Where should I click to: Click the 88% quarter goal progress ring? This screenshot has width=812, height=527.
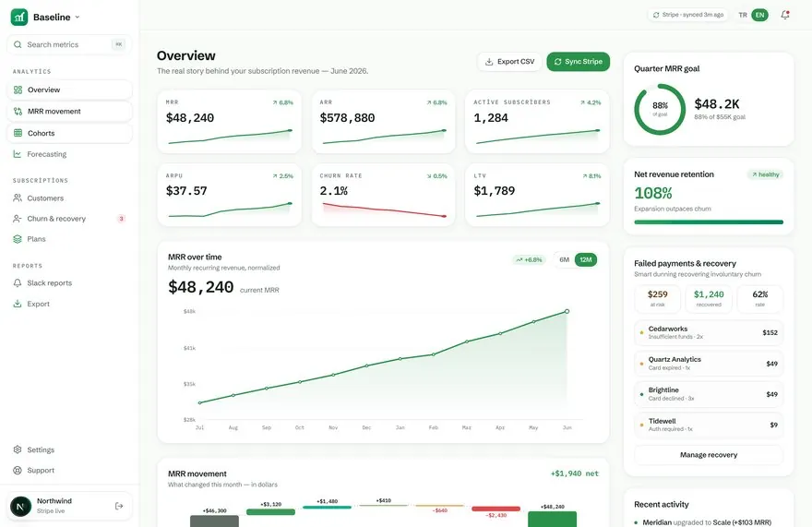(x=660, y=109)
